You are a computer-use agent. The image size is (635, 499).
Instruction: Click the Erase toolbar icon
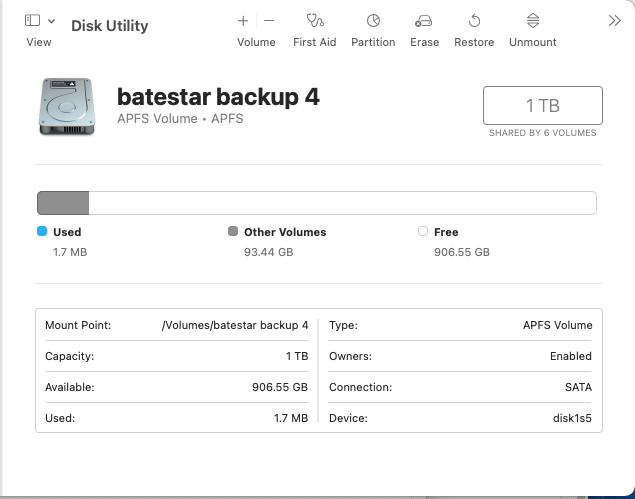click(424, 21)
